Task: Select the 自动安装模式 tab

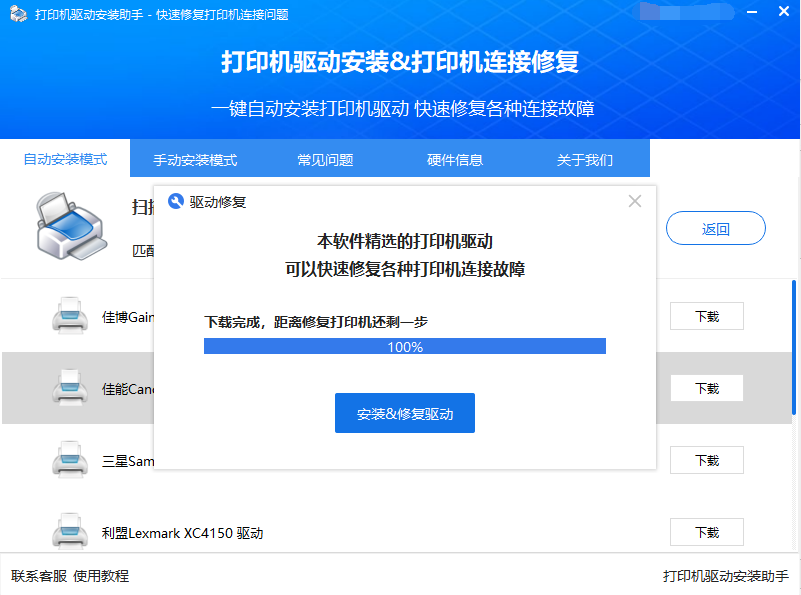Action: 66,158
